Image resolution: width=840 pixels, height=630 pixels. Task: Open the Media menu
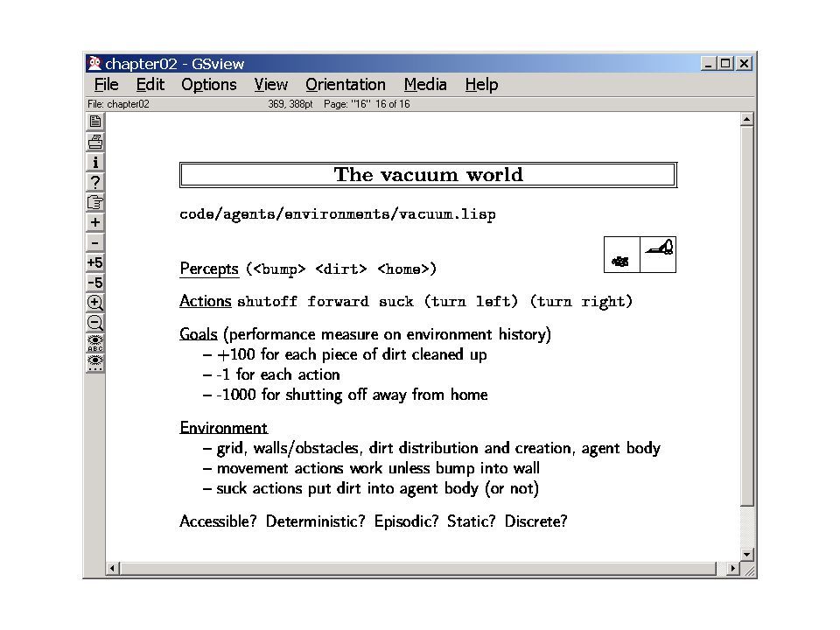coord(425,85)
